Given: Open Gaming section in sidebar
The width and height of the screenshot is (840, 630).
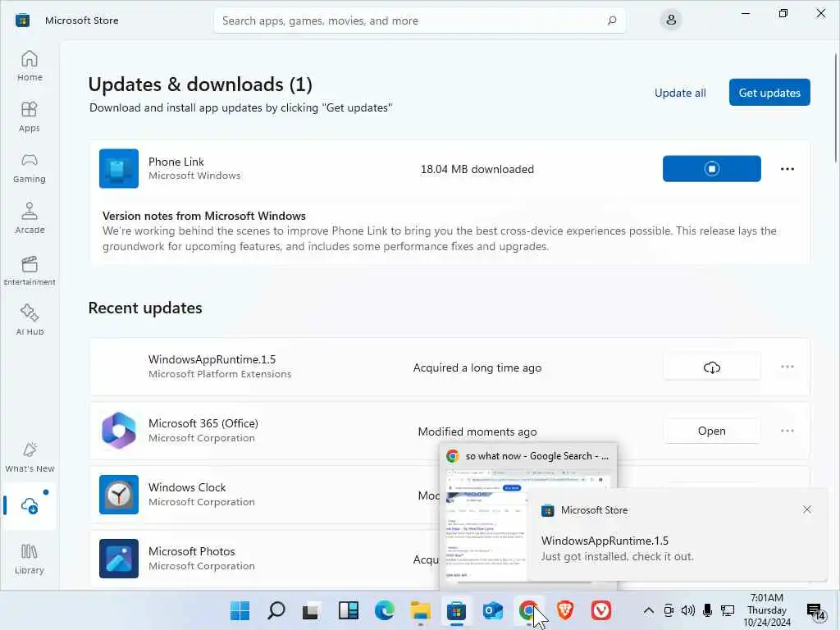Looking at the screenshot, I should point(30,167).
